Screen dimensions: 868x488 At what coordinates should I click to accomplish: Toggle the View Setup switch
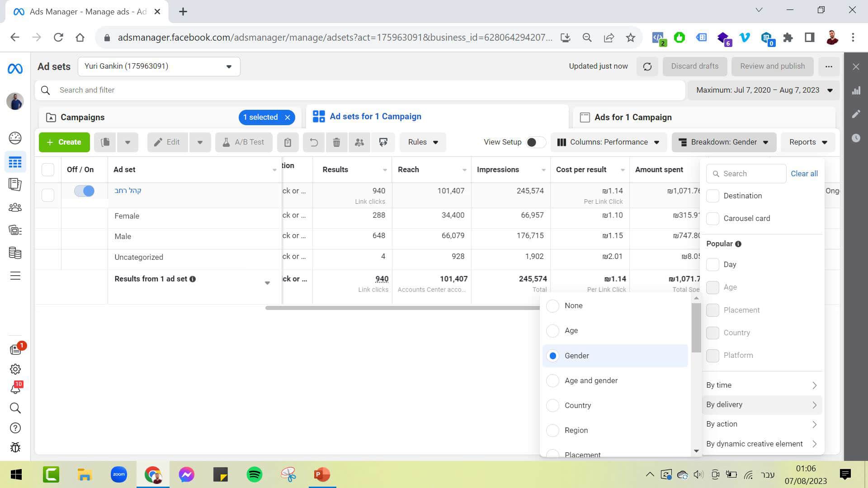point(535,142)
